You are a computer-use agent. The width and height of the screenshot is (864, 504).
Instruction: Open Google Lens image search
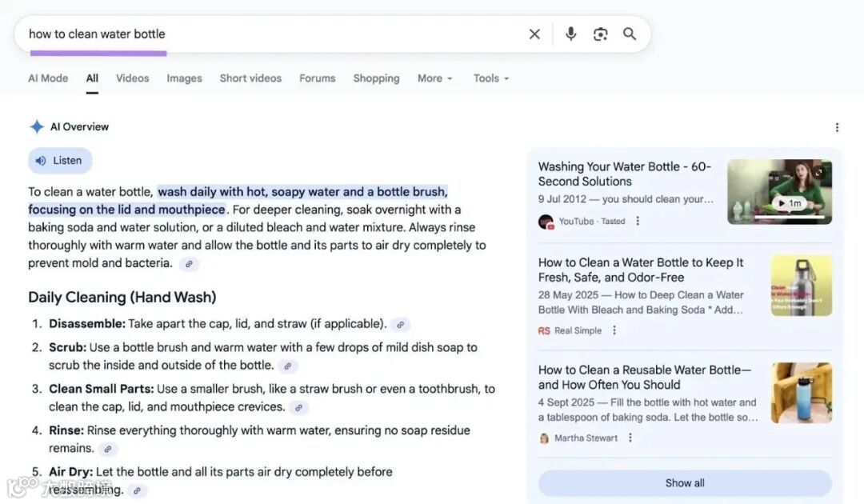click(600, 34)
